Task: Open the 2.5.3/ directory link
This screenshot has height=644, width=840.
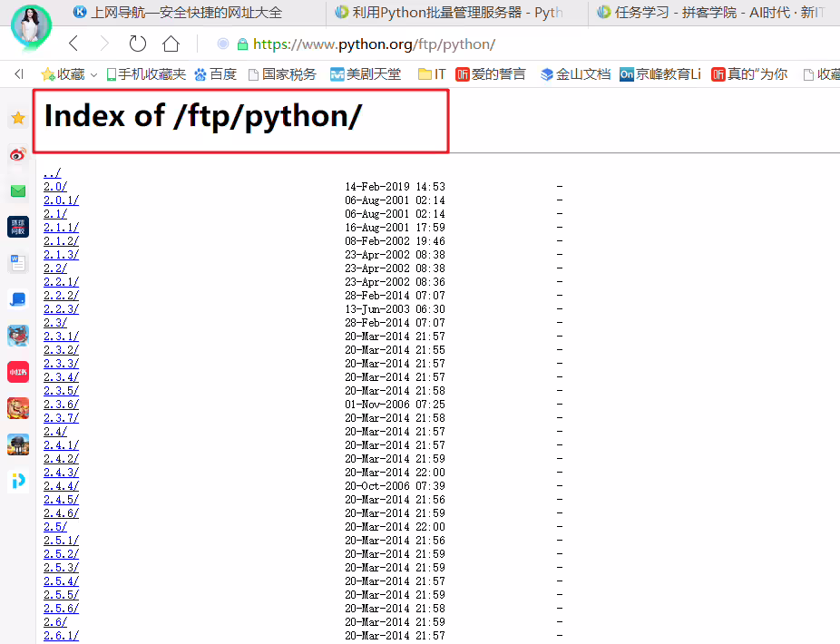Action: click(x=61, y=568)
